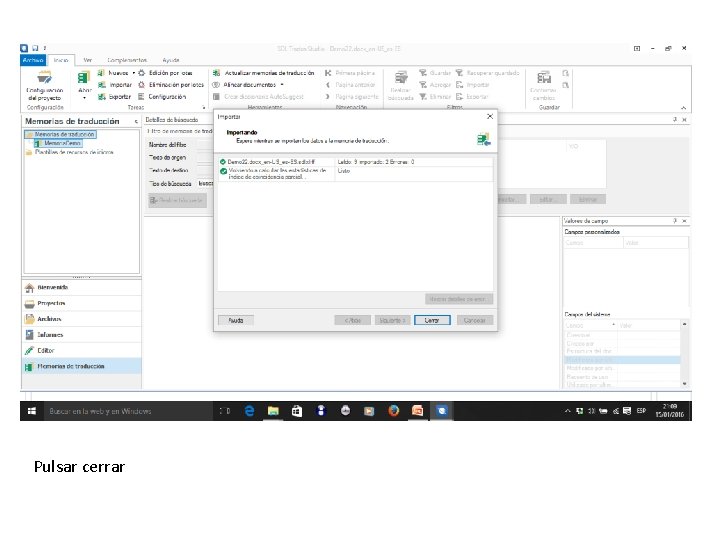Image resolution: width=720 pixels, height=540 pixels.
Task: Click Confirmar cambios in Guardar group
Action: (544, 85)
